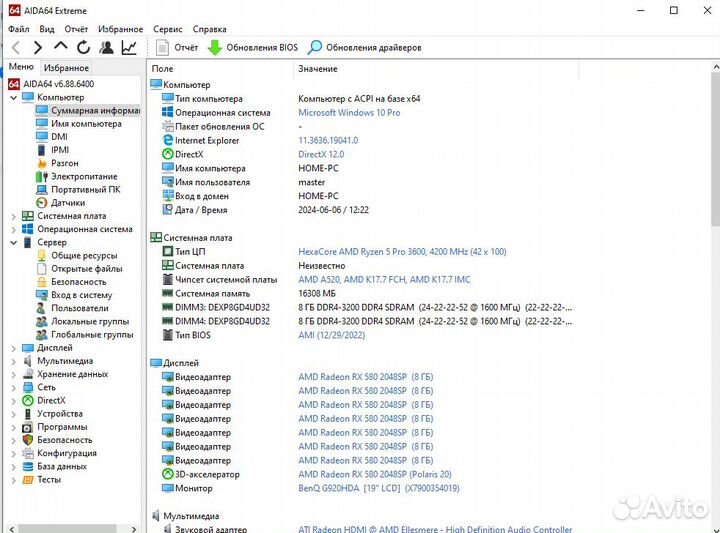Image resolution: width=720 pixels, height=533 pixels.
Task: Open Microsoft Windows 10 Pro link
Action: (349, 112)
